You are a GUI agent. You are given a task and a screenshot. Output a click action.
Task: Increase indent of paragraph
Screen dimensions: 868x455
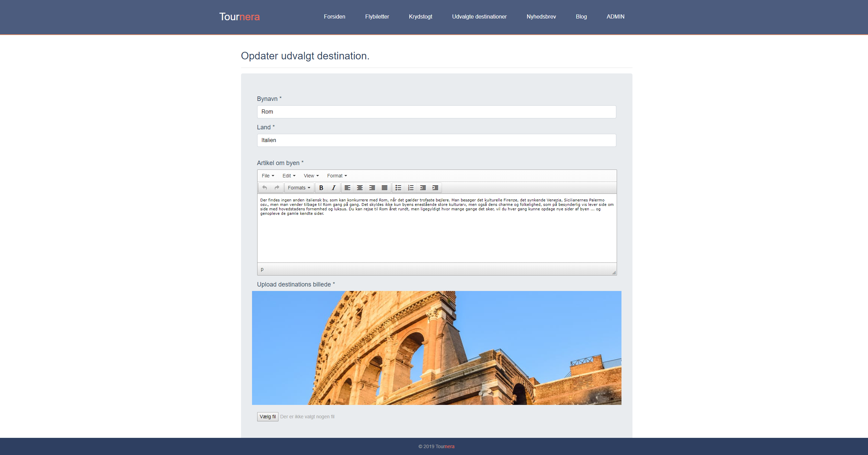[x=435, y=188]
